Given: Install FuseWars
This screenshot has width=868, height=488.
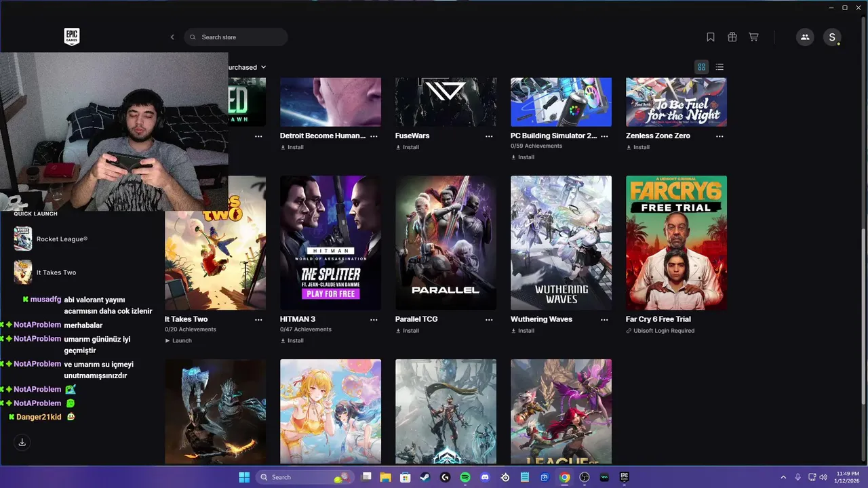Looking at the screenshot, I should [x=408, y=147].
